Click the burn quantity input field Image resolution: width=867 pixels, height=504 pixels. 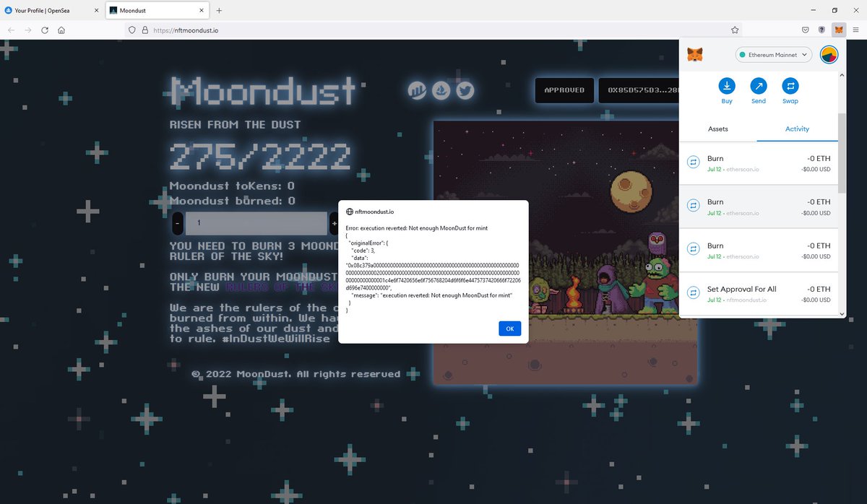point(256,223)
